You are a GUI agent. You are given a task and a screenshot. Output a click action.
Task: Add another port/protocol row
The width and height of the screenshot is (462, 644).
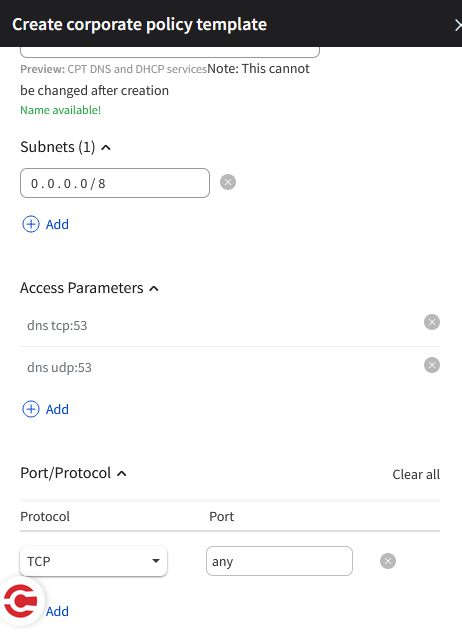tap(57, 612)
